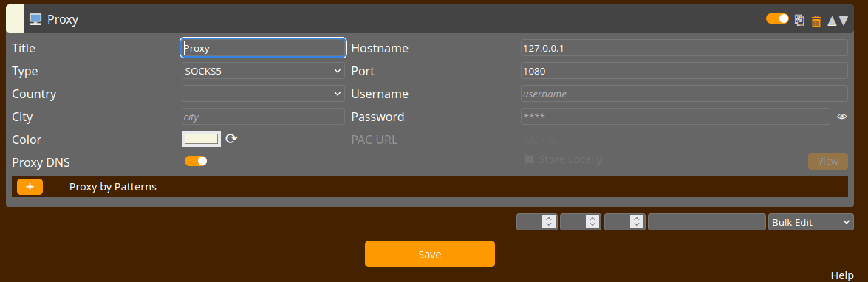Delete the proxy with the trash icon
Viewport: 868px width, 282px height.
tap(816, 21)
